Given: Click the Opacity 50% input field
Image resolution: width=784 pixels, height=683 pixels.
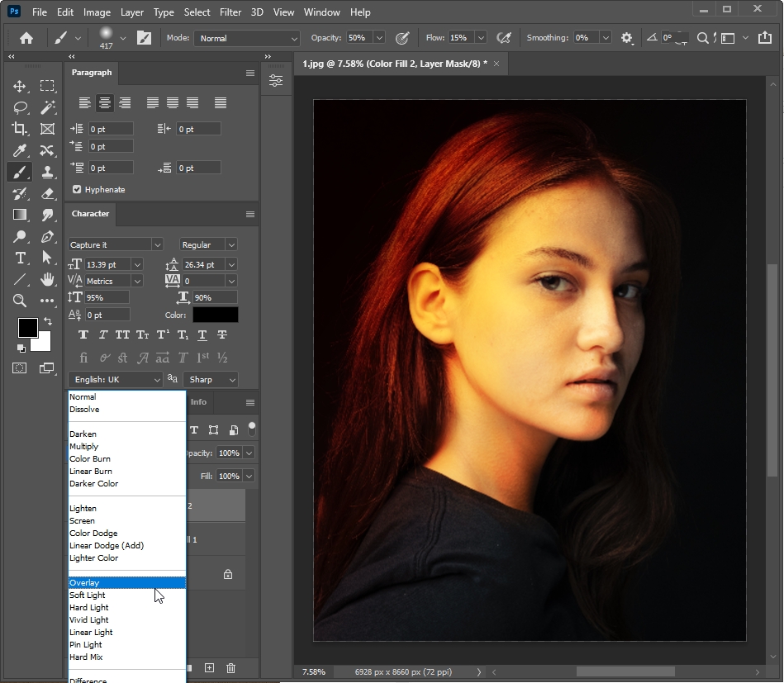Looking at the screenshot, I should [359, 38].
